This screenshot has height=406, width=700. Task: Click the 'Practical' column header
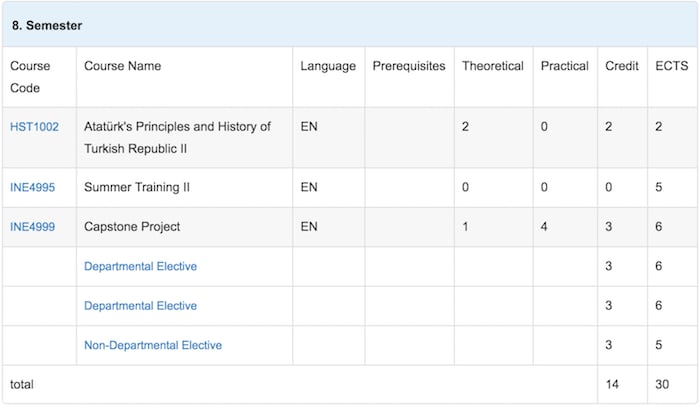click(565, 66)
